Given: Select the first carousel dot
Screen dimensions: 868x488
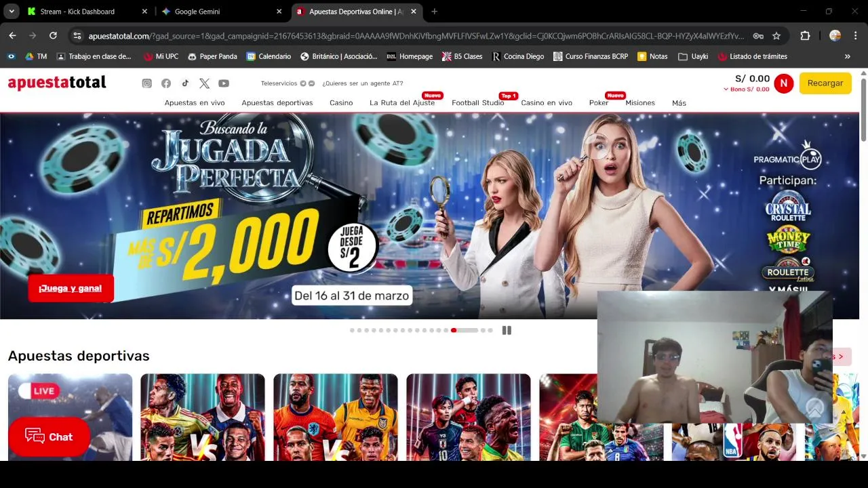Looking at the screenshot, I should pos(352,330).
